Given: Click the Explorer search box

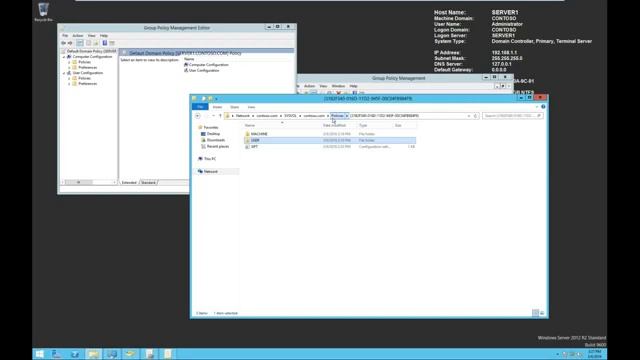Looking at the screenshot, I should [x=513, y=116].
